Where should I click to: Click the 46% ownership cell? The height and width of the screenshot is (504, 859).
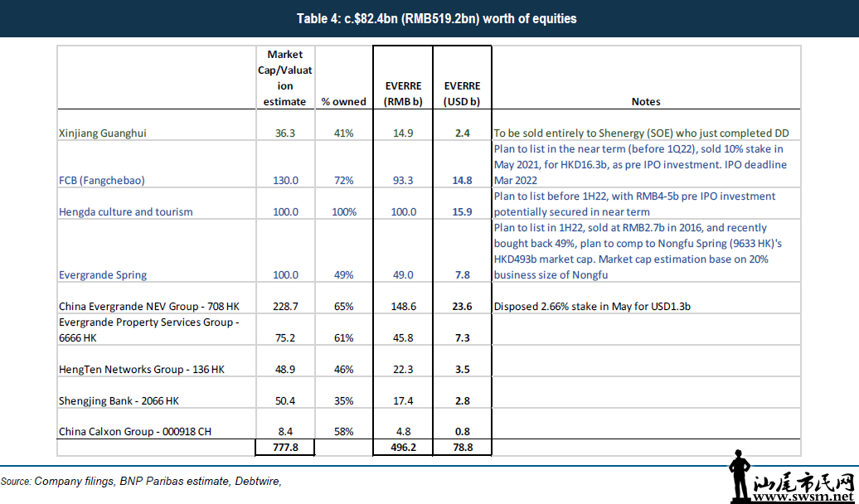coord(343,369)
